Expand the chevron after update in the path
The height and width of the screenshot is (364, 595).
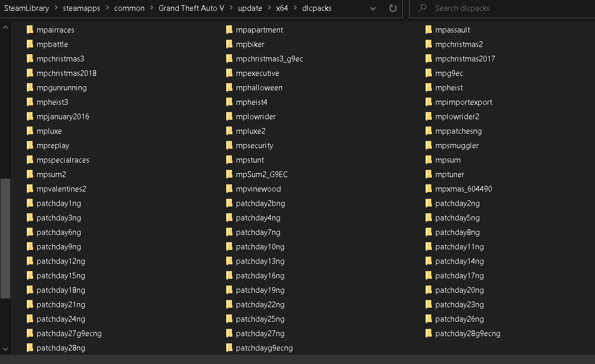[269, 8]
